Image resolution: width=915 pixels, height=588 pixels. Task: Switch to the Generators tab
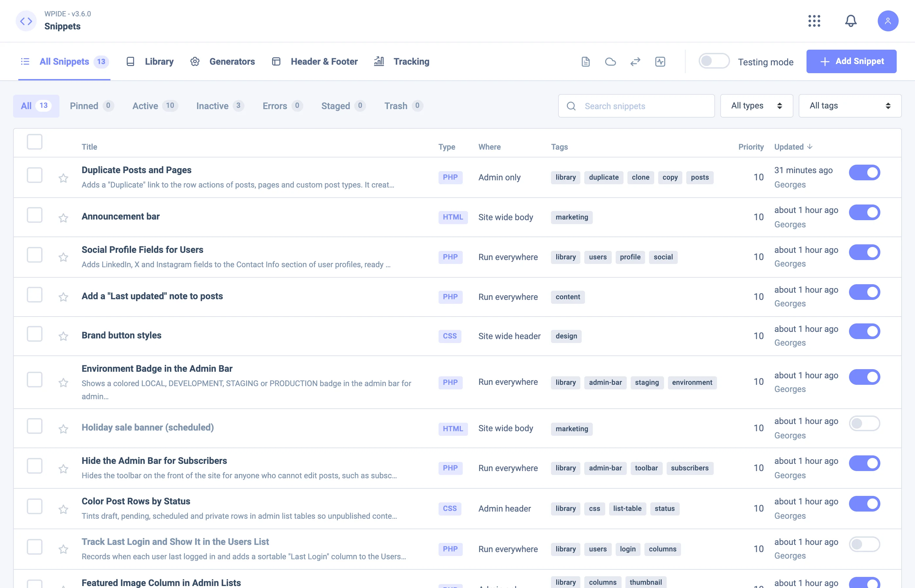223,61
